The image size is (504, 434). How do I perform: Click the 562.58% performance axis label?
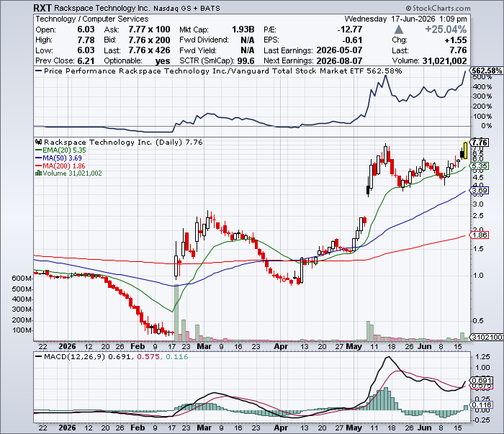tap(487, 71)
